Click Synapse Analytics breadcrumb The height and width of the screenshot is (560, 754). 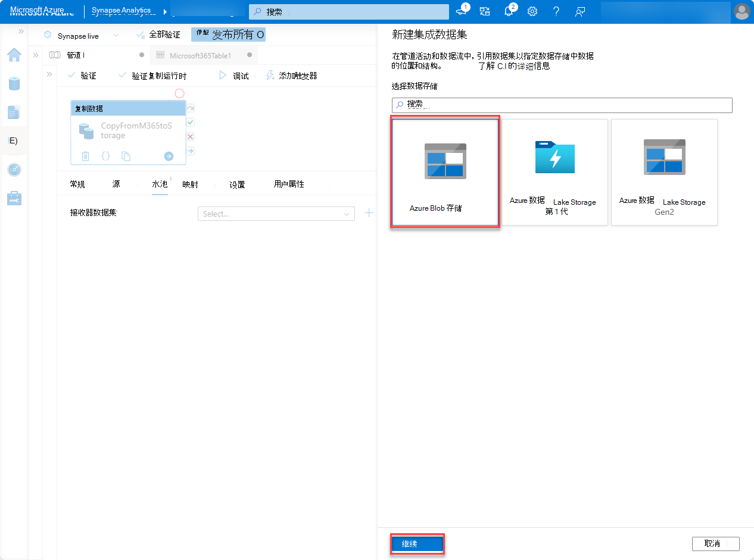click(123, 11)
